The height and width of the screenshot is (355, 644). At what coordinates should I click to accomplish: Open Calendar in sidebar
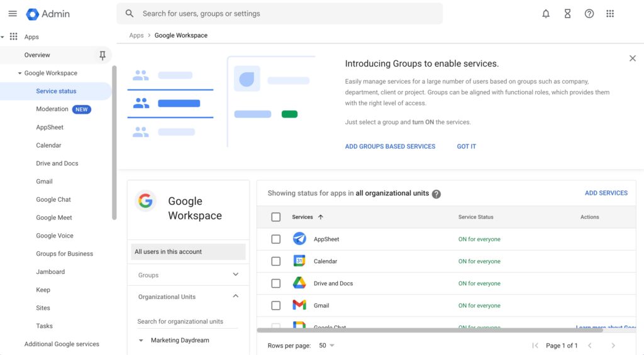48,145
